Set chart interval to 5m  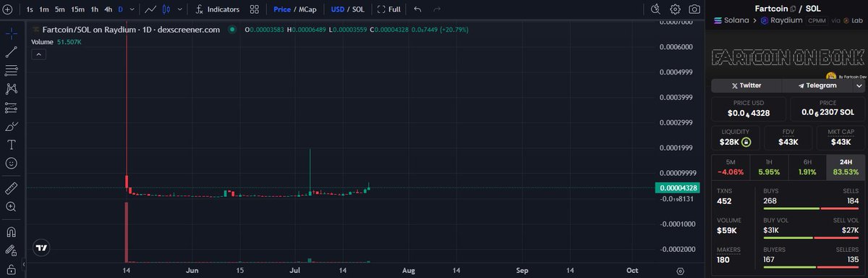coord(60,9)
